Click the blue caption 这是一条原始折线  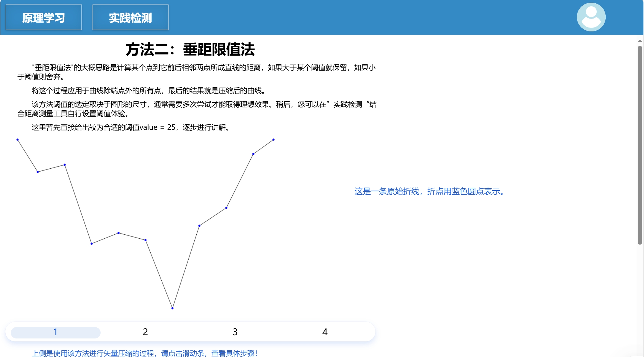(x=430, y=191)
